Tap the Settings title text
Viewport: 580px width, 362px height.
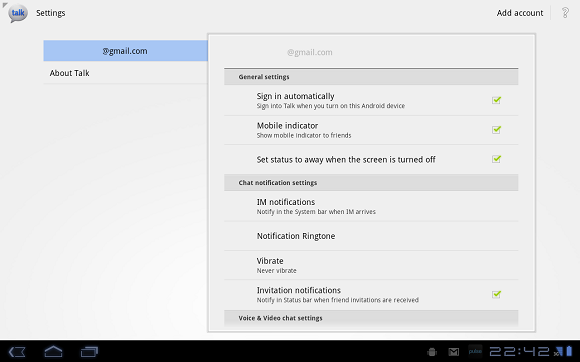point(51,13)
